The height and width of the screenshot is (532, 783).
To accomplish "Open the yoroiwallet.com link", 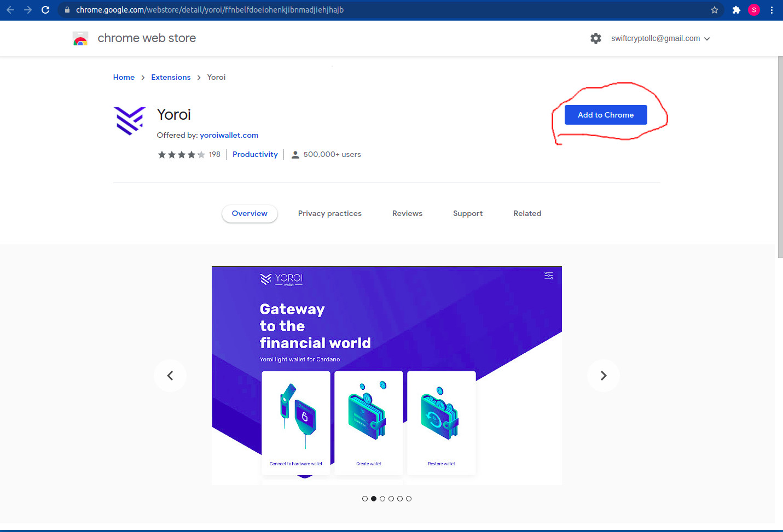I will pos(229,135).
